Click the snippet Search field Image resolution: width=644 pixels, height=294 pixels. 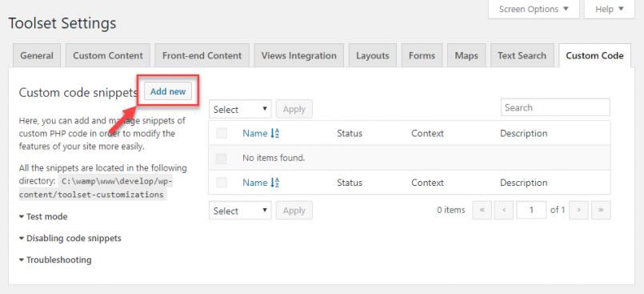click(555, 107)
